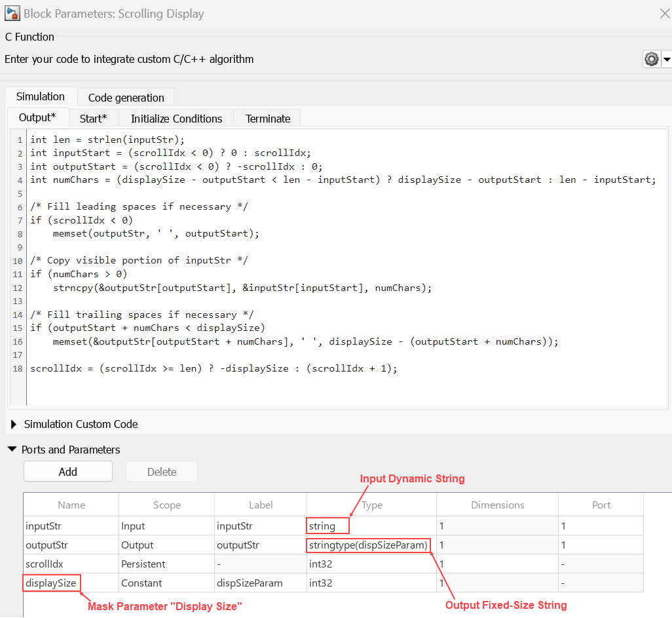Click the Delete button
The width and height of the screenshot is (672, 618).
click(x=162, y=472)
